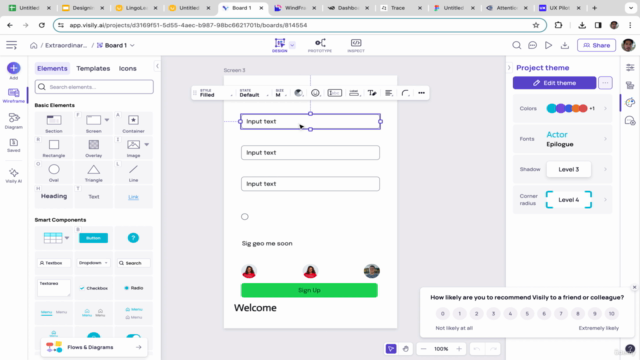The image size is (640, 360).
Task: Add the Dropdown smart component
Action: [x=93, y=263]
